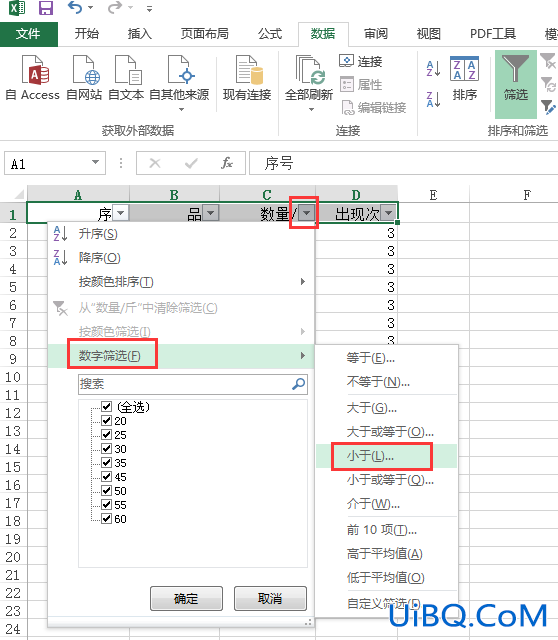Click the Excel application icon
The height and width of the screenshot is (640, 558).
(x=17, y=8)
